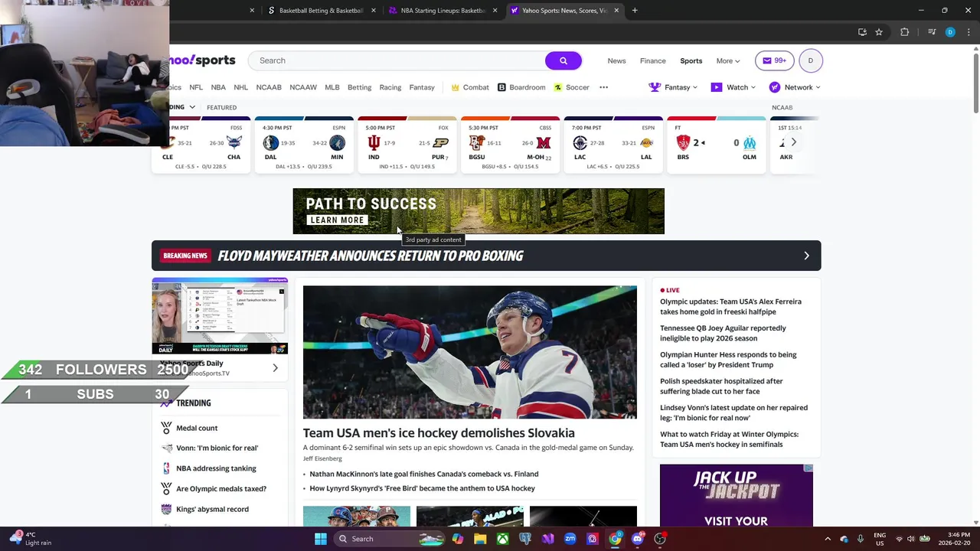Select the Yahoo Sports browser tab

coord(564,11)
